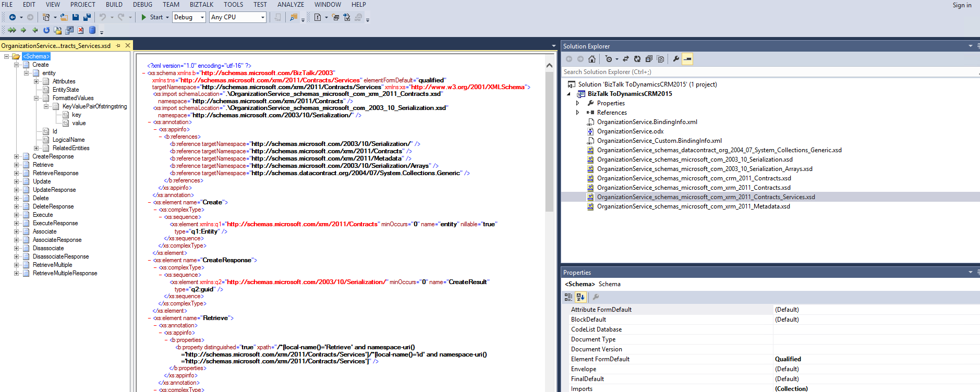Viewport: 980px width, 392px height.
Task: Click the Sign in link
Action: 962,5
